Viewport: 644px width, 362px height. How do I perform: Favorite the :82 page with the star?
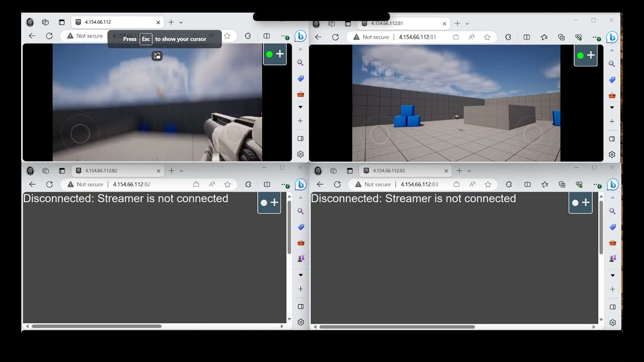[227, 185]
